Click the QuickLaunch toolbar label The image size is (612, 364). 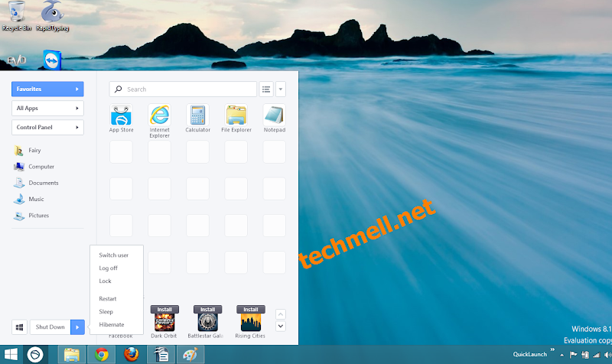coord(529,354)
